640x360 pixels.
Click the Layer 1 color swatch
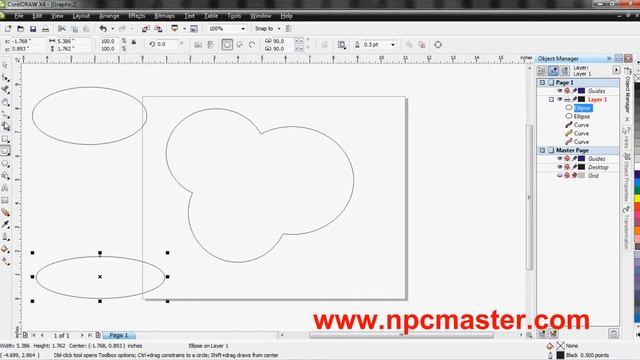[582, 99]
